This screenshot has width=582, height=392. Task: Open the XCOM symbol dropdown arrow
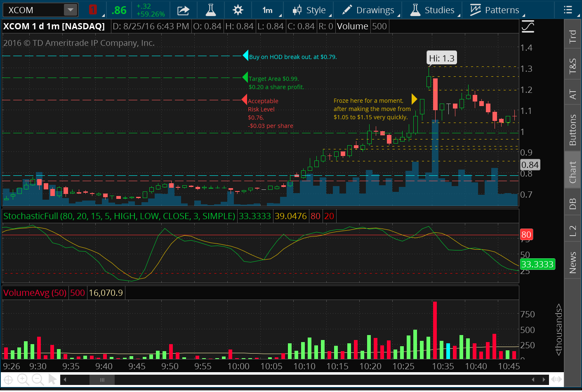71,10
